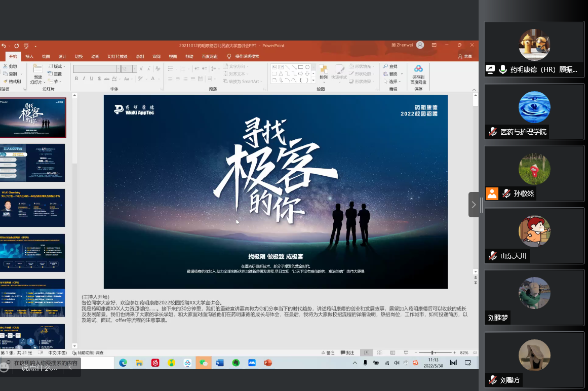Screen dimensions: 588x391
Task: Switch to the 幻灯片放映 tab
Action: pos(117,57)
